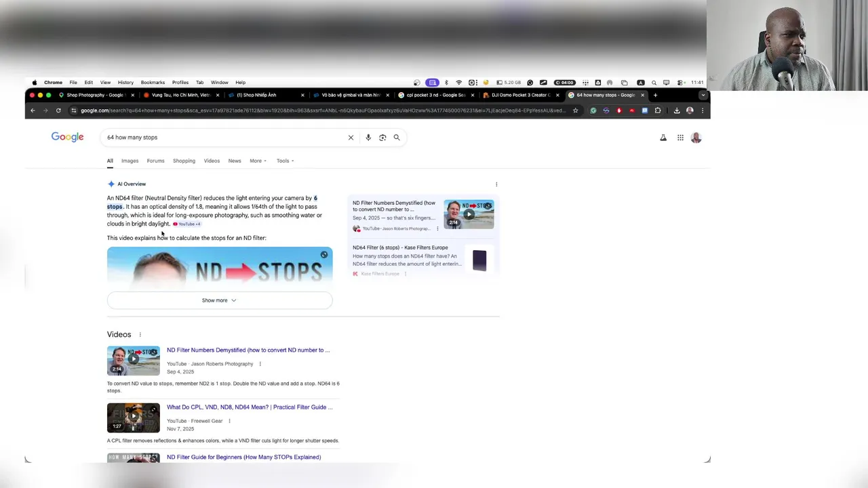Open the More search filters dropdown
Image resolution: width=868 pixels, height=488 pixels.
tap(258, 161)
